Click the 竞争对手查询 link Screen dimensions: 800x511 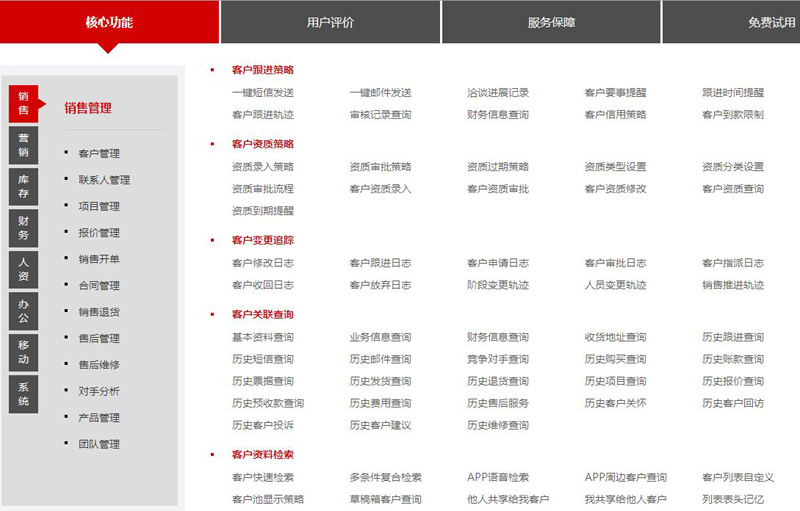pos(497,360)
